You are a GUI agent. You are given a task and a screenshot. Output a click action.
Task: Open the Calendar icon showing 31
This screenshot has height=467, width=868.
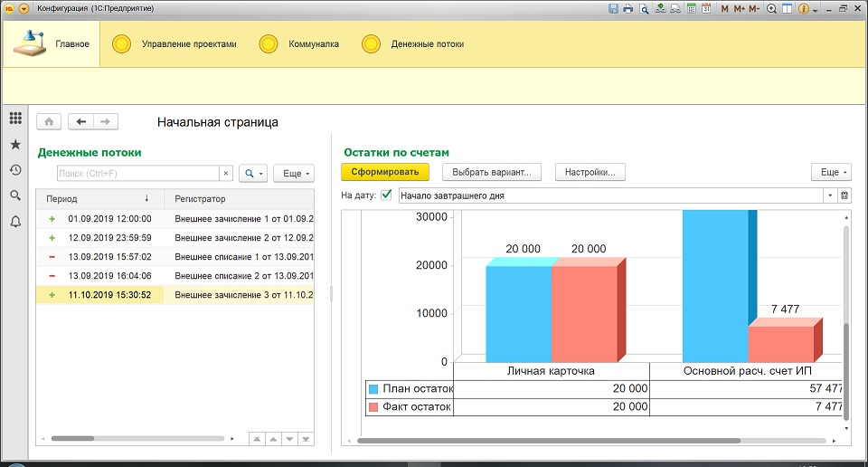pyautogui.click(x=706, y=8)
